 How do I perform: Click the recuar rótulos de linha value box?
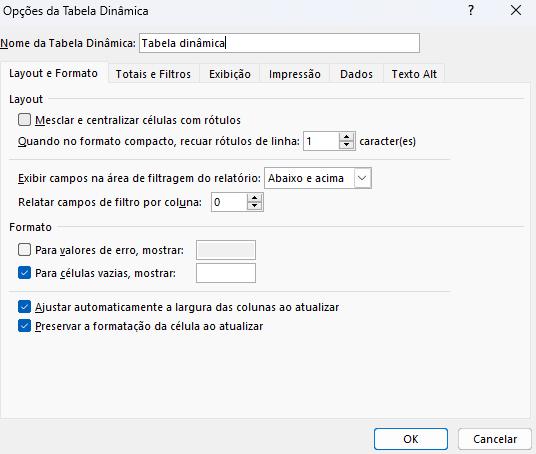coord(321,141)
